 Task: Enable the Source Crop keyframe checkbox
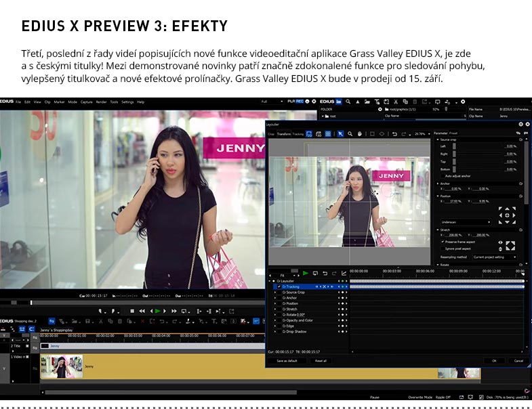coord(279,293)
